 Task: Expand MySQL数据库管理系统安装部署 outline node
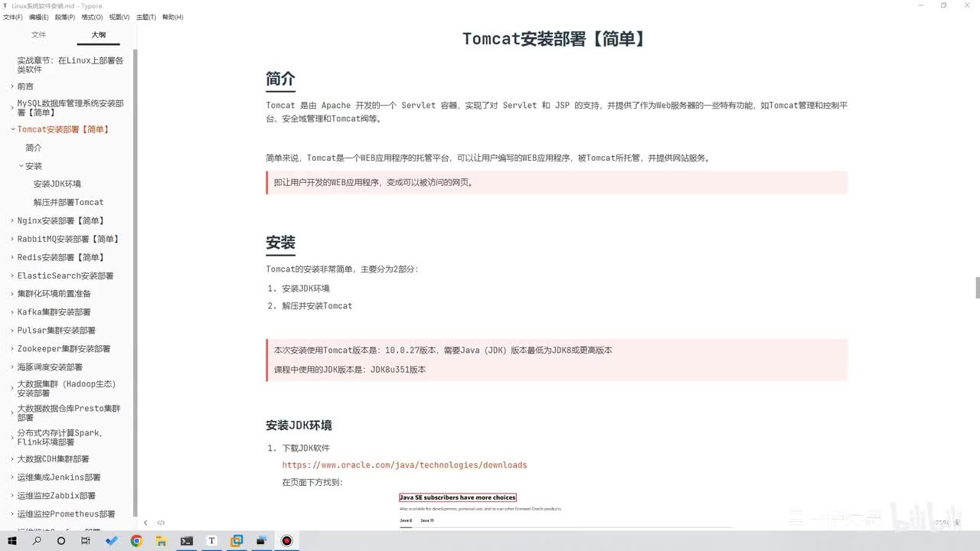tap(12, 108)
